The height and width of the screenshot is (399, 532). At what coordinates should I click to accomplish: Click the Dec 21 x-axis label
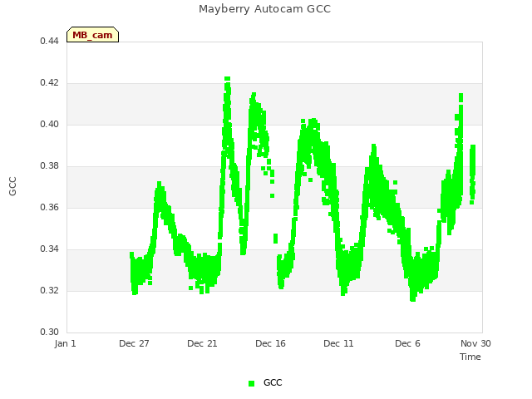click(x=202, y=343)
